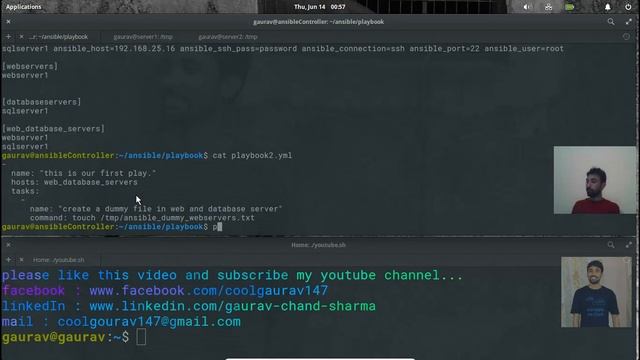The image size is (640, 360).
Task: Open the Applications menu
Action: click(x=24, y=7)
